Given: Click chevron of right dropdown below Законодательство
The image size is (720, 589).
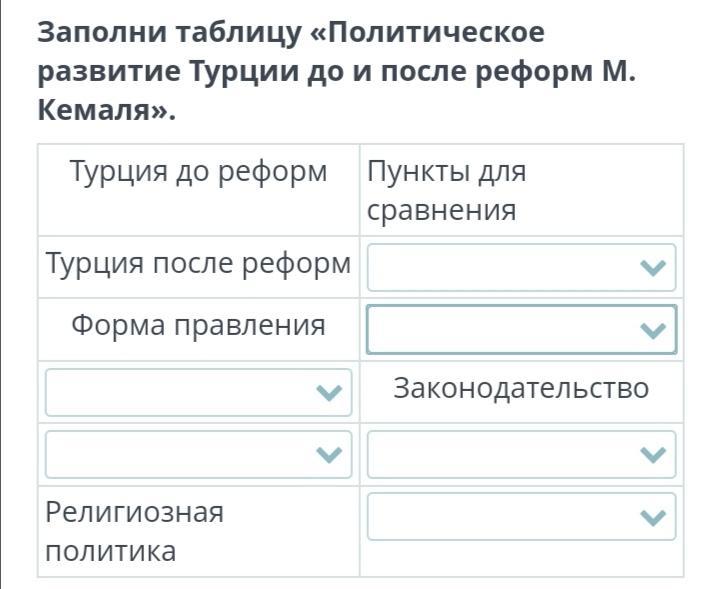Looking at the screenshot, I should click(x=653, y=455).
